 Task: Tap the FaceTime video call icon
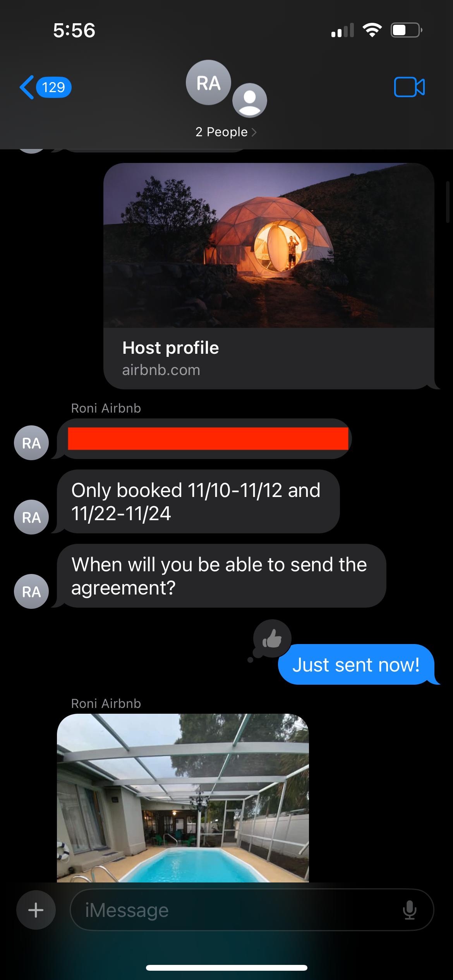(x=409, y=87)
